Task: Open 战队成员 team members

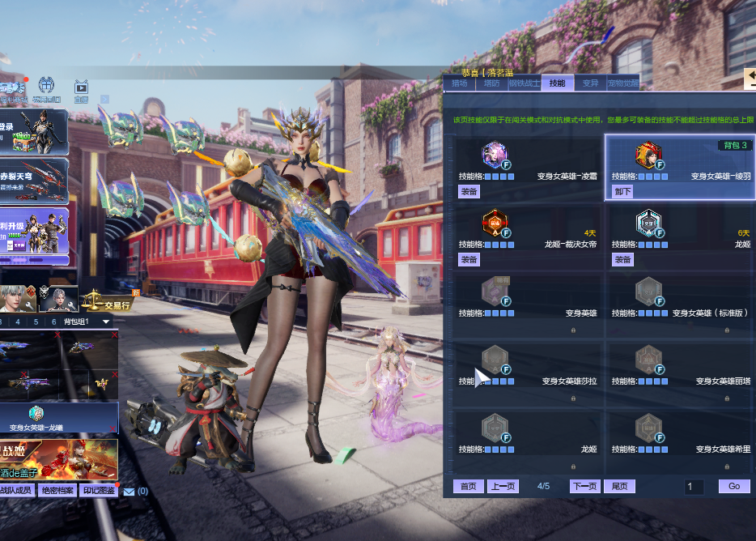Action: click(x=16, y=490)
